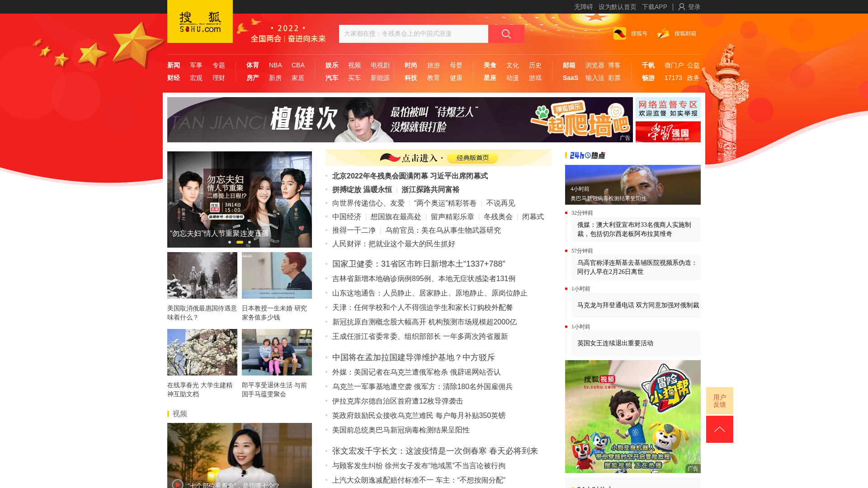The height and width of the screenshot is (488, 868).
Task: Click the 经典版首页 button
Action: [x=472, y=158]
